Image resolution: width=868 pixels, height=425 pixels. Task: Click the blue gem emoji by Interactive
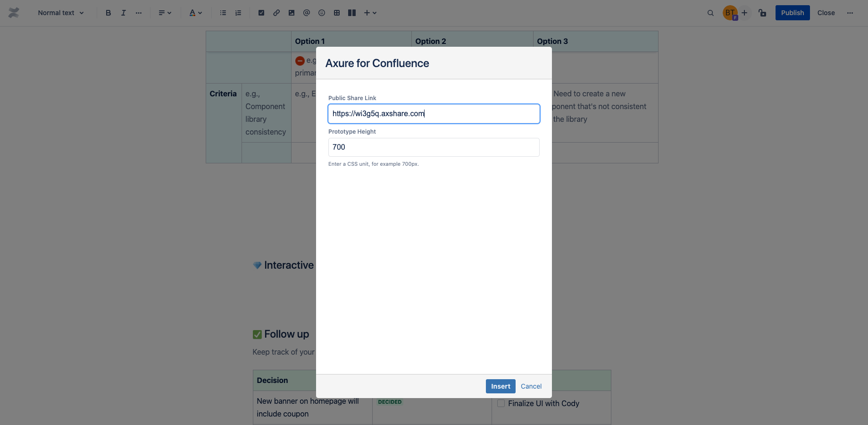[x=257, y=265]
